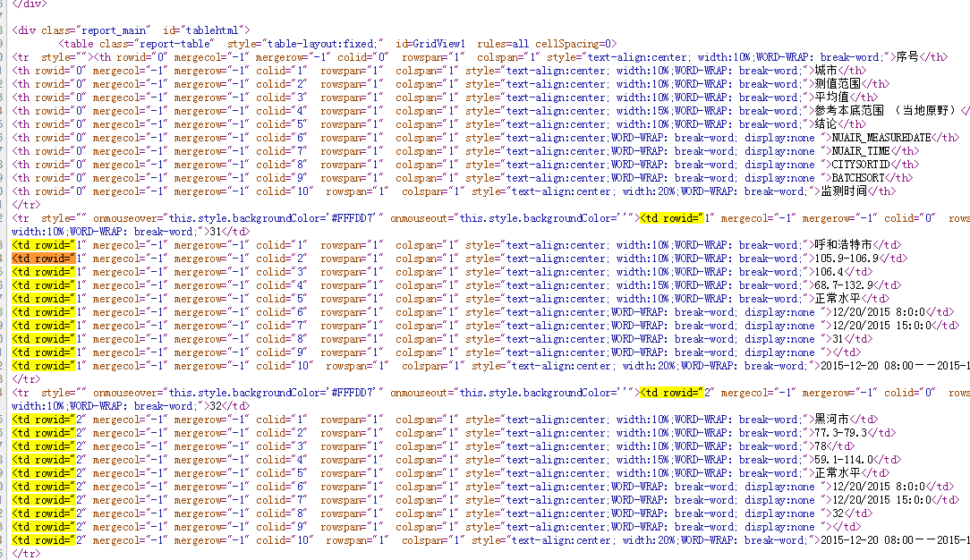The height and width of the screenshot is (560, 970).
Task: Click the NUAIR_TIME header text
Action: click(861, 151)
